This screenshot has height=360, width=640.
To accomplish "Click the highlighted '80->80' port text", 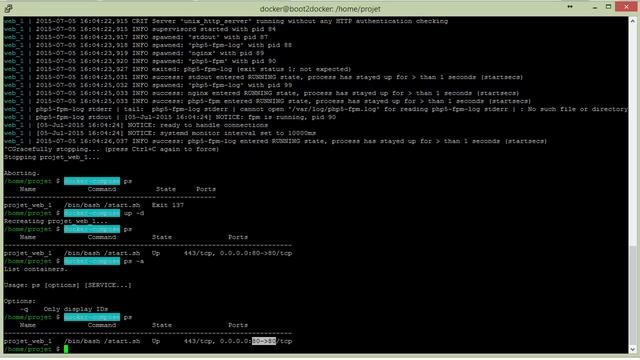I will pos(264,341).
